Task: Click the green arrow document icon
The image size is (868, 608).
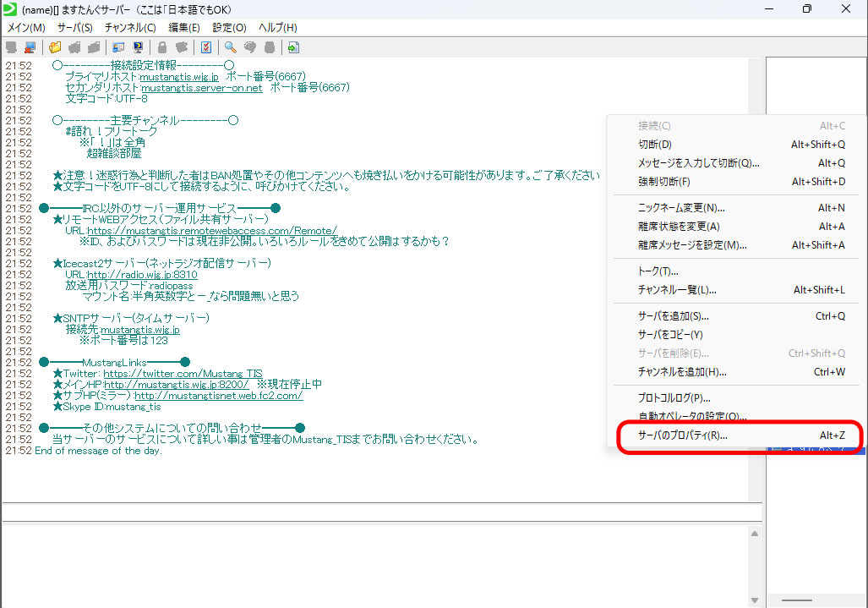Action: click(x=293, y=47)
